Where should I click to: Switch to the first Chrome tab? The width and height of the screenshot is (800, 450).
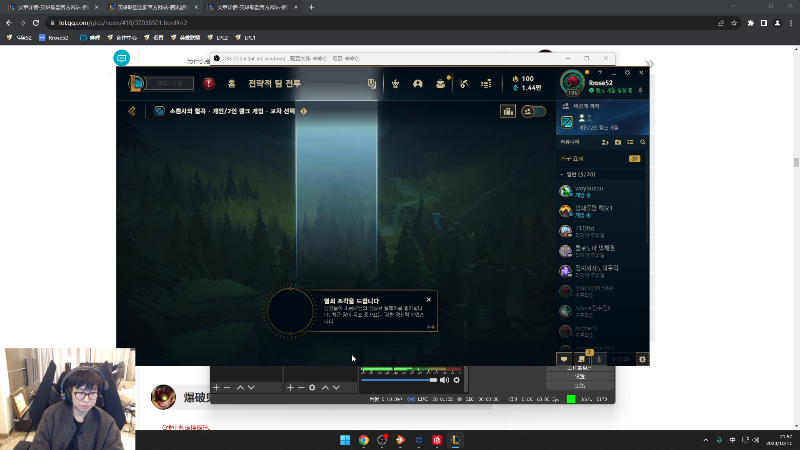pos(53,7)
